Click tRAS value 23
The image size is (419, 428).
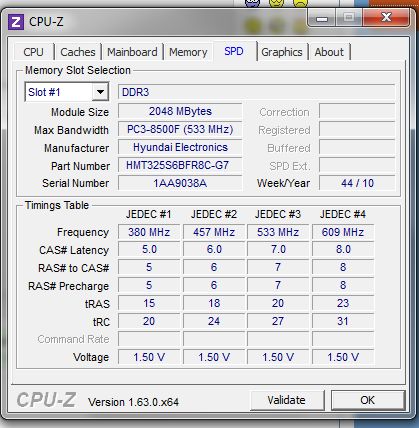[343, 303]
